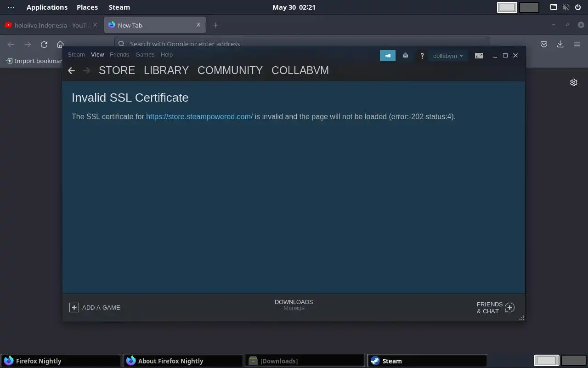This screenshot has height=368, width=588.
Task: Switch to second workspace in top panel
Action: coord(529,7)
